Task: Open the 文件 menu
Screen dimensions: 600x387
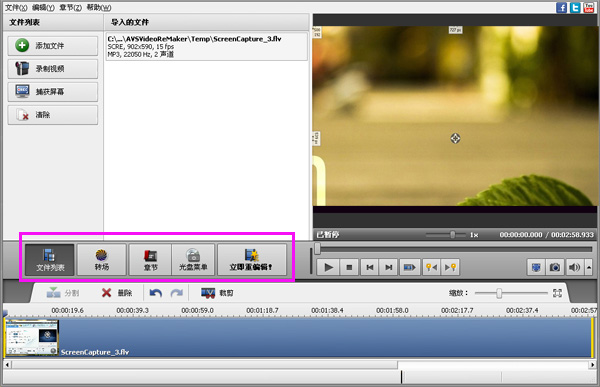Action: point(16,7)
